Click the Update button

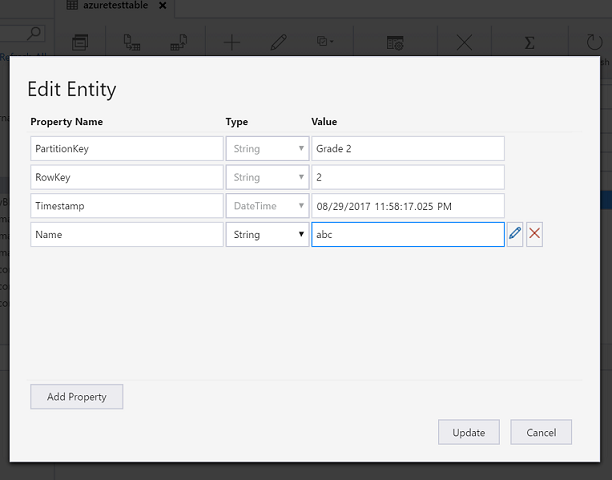[468, 432]
